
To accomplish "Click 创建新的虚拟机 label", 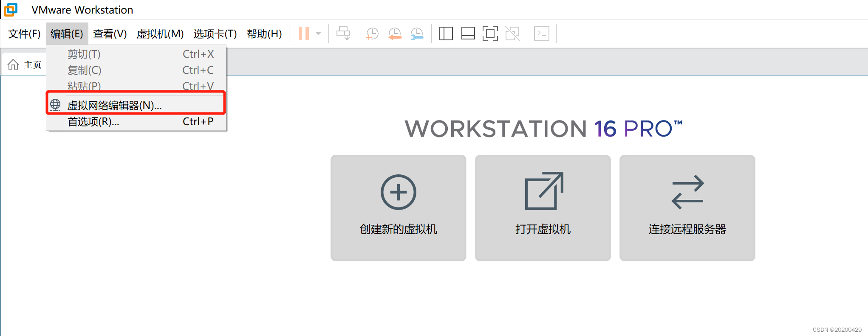I will click(x=399, y=229).
